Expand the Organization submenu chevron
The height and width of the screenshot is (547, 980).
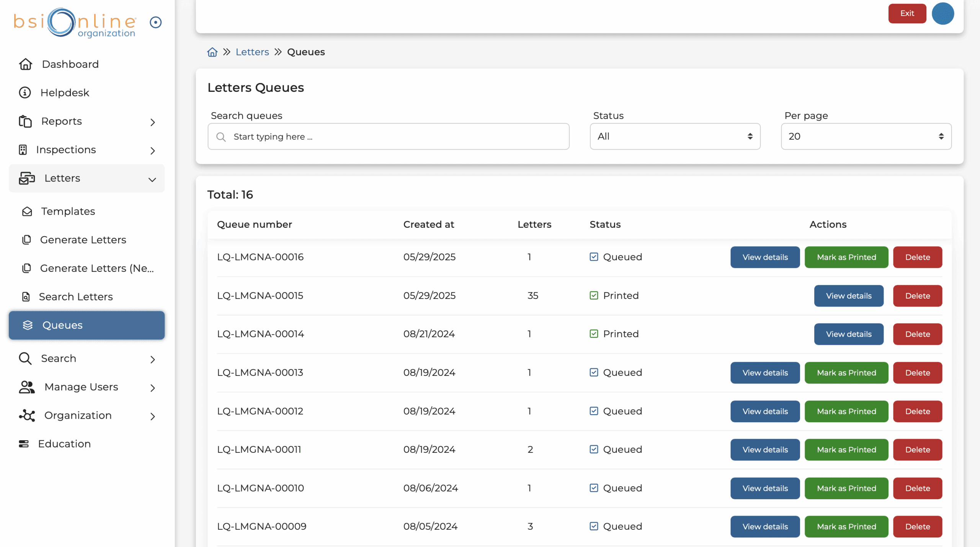(153, 416)
